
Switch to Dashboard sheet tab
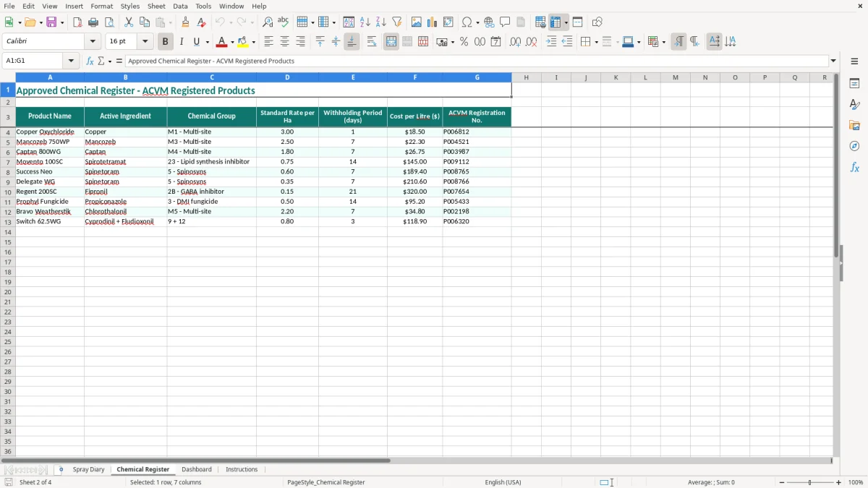(x=197, y=469)
